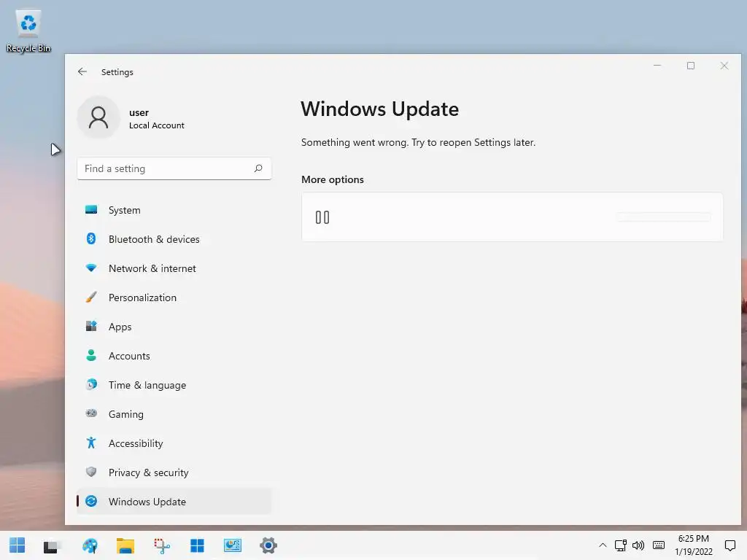The height and width of the screenshot is (560, 747).
Task: Click the Time & language globe icon
Action: [91, 384]
